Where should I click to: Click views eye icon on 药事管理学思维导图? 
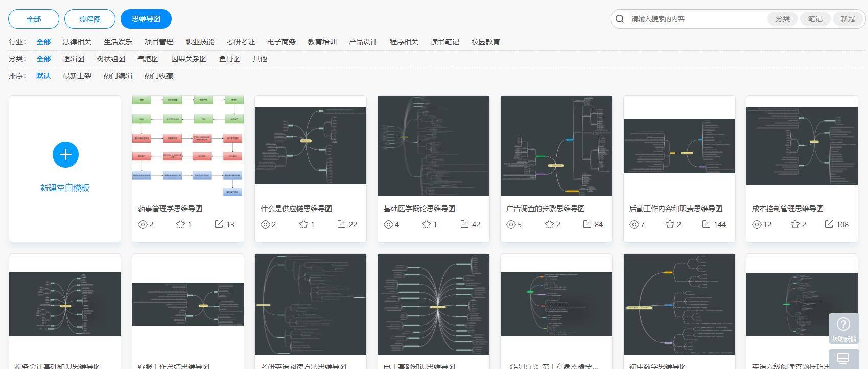[x=143, y=224]
